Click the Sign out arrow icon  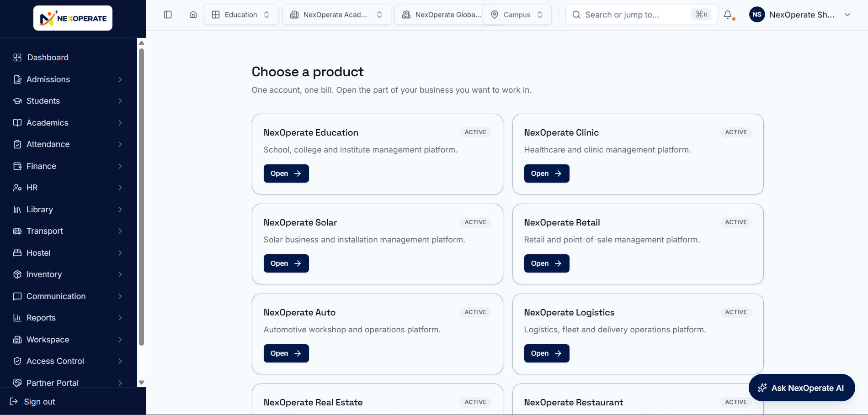[14, 402]
